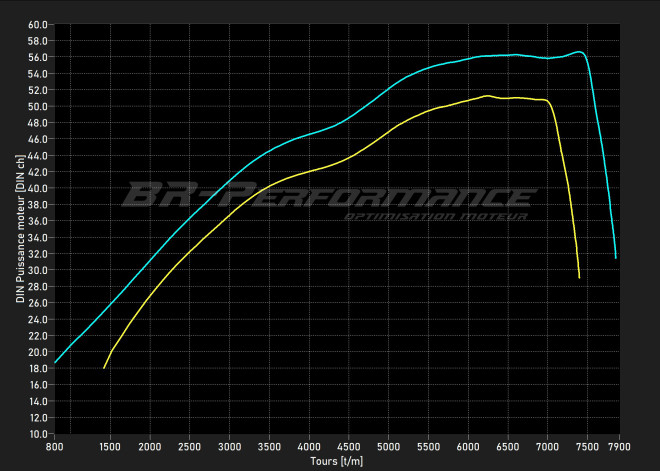Viewport: 660px width, 471px height.
Task: Click the 5500 tick label on the x-axis
Action: (428, 446)
